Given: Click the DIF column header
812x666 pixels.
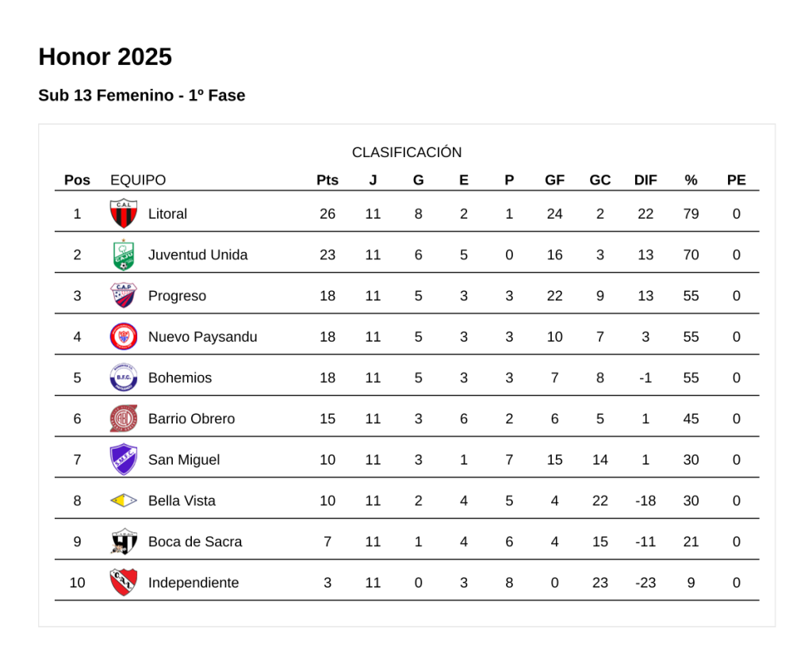Looking at the screenshot, I should click(645, 180).
